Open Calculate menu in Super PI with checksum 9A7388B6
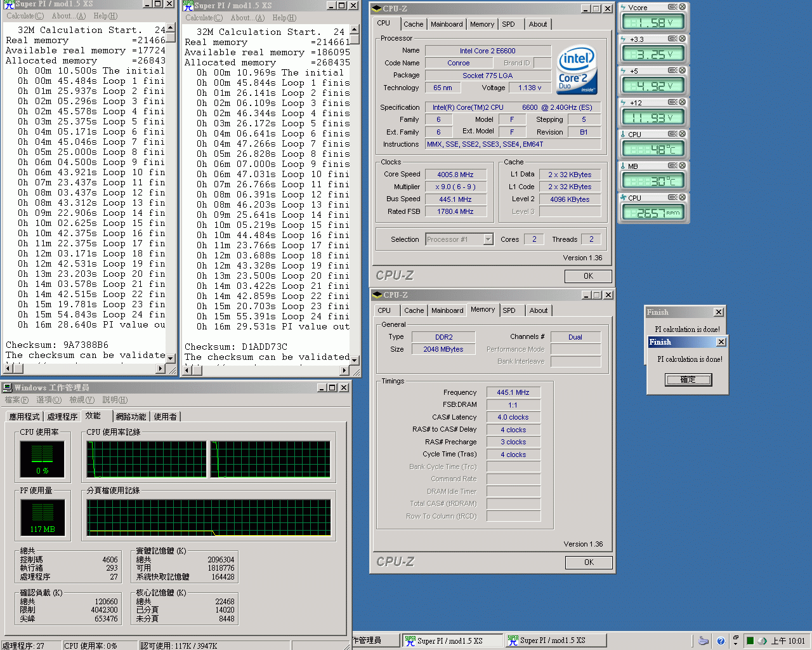Screen dimensions: 812x650 click(25, 16)
